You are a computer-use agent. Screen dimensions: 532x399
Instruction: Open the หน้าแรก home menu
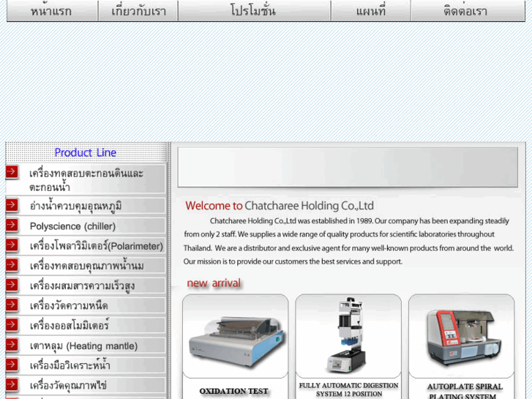point(52,11)
